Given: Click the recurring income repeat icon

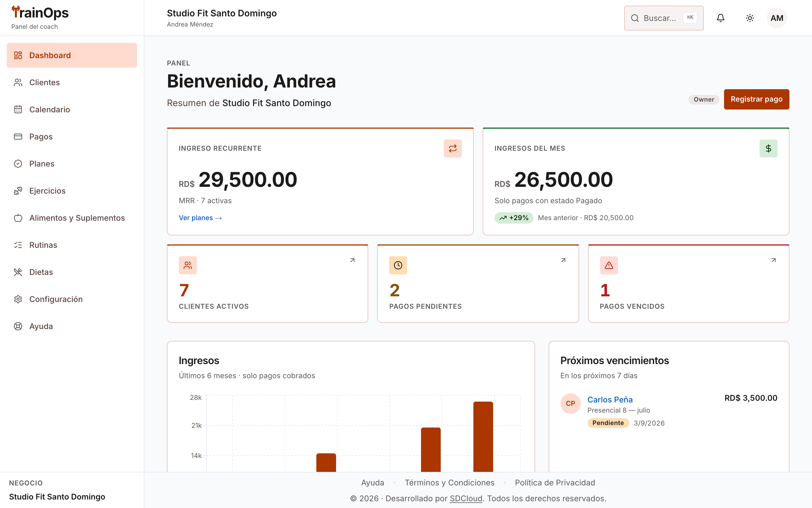Looking at the screenshot, I should pyautogui.click(x=453, y=148).
